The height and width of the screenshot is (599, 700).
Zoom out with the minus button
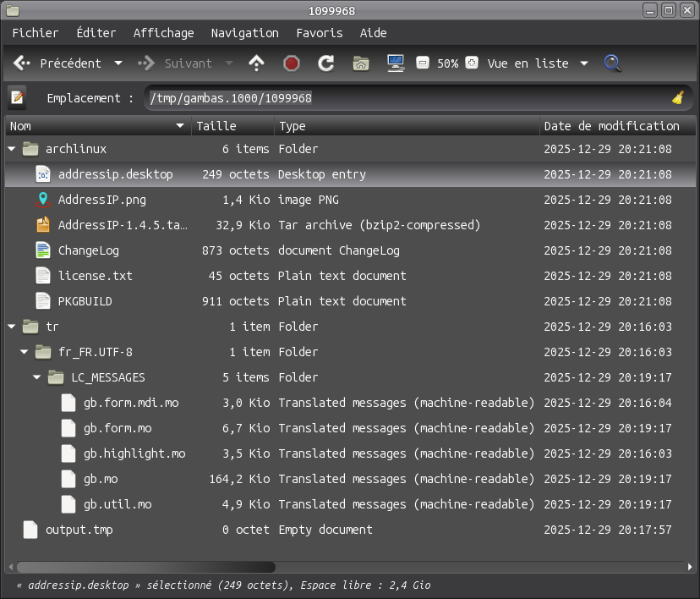[423, 63]
